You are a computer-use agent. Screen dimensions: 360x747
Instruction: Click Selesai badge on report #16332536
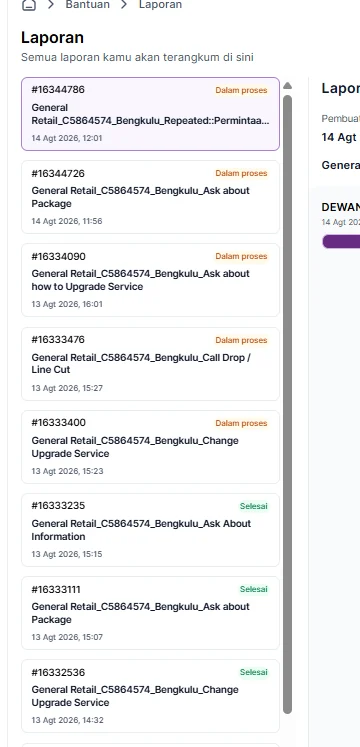pos(253,672)
